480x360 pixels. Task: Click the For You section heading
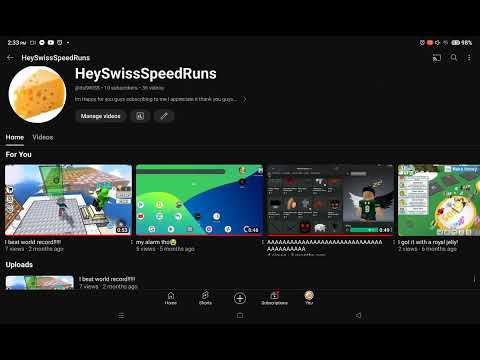pyautogui.click(x=19, y=155)
